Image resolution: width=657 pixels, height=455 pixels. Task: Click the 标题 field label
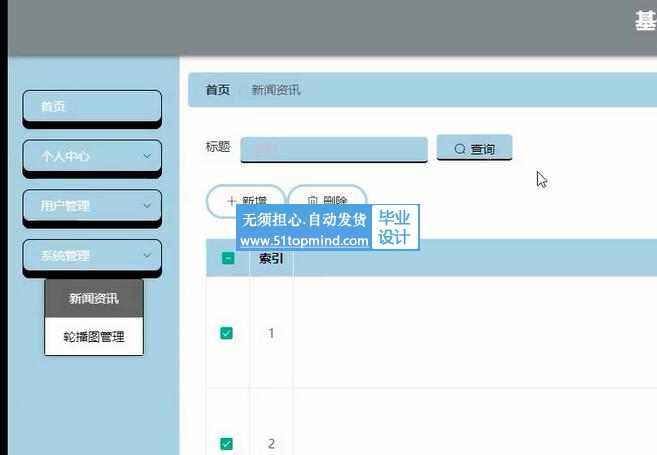(x=217, y=146)
